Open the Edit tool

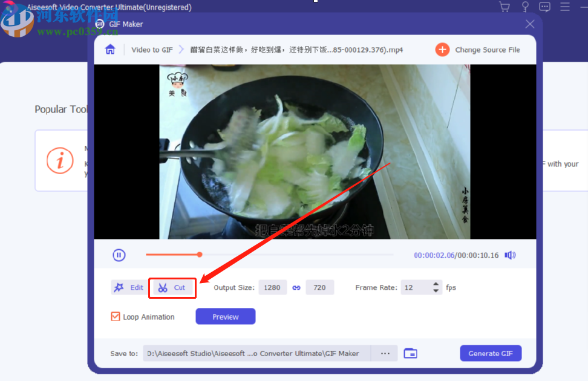click(x=129, y=288)
